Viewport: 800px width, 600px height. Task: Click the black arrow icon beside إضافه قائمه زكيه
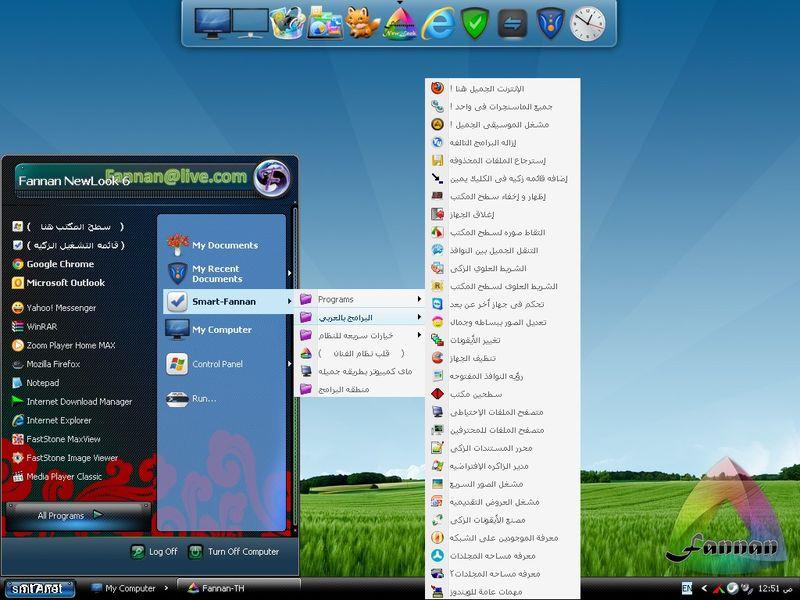coord(437,178)
